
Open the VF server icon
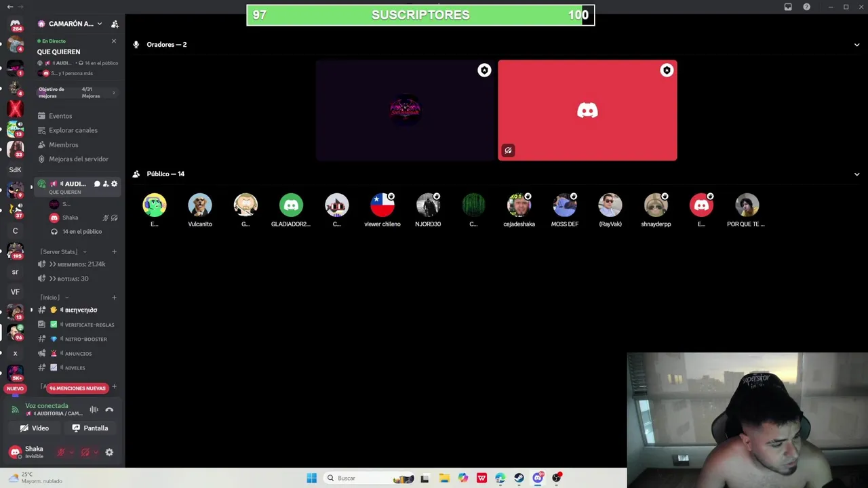pos(15,292)
